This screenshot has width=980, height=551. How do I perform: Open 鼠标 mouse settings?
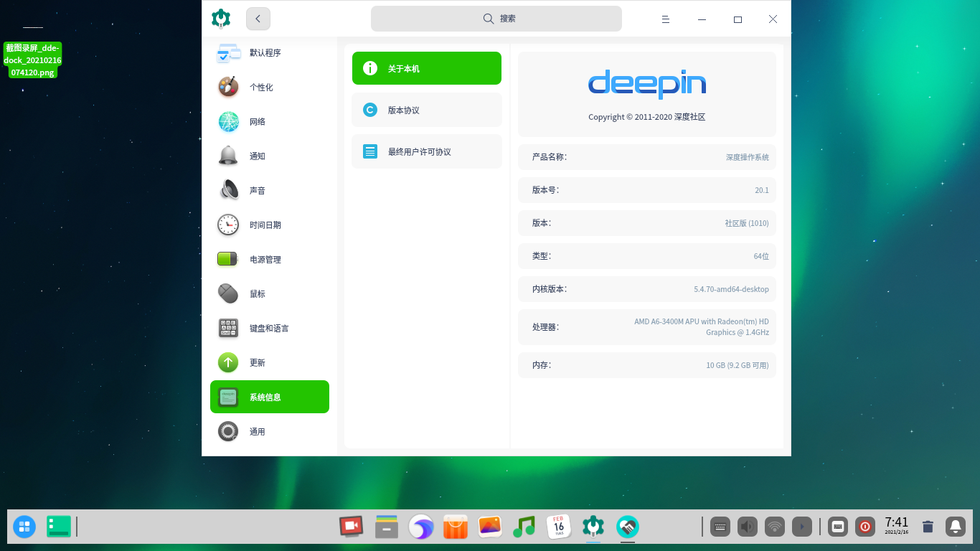point(270,294)
